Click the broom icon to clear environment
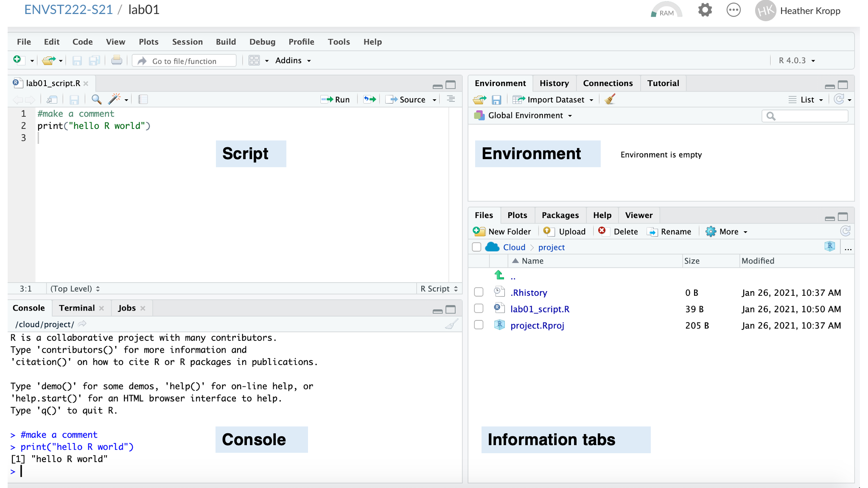The image size is (868, 488). pos(610,99)
